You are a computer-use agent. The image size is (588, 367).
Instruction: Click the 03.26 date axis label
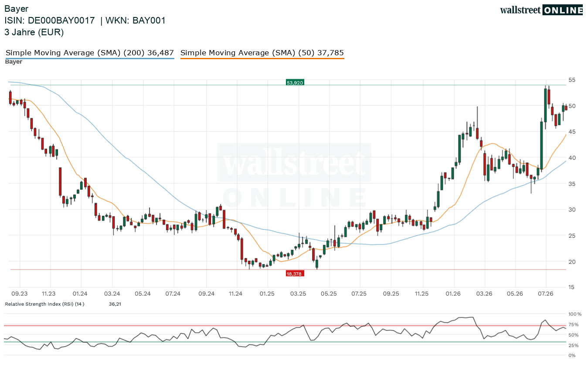[x=484, y=293]
